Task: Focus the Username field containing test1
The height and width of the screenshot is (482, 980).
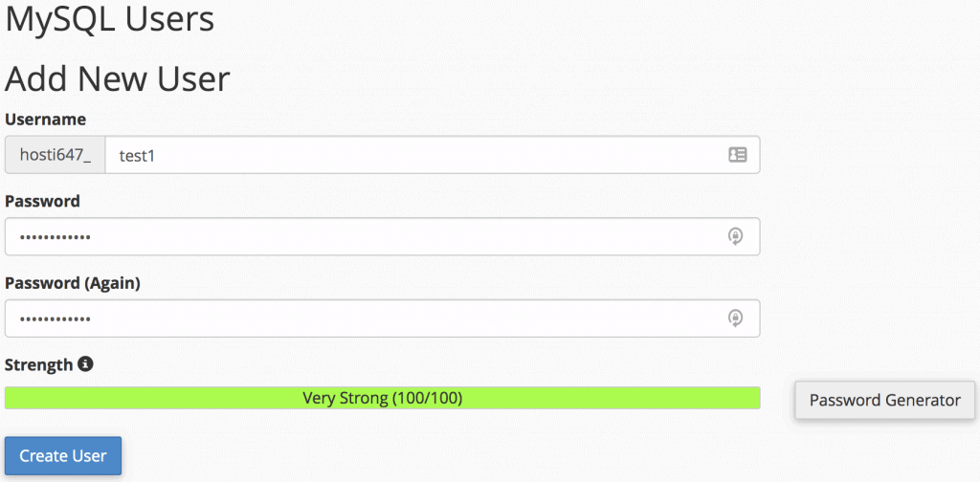Action: [x=412, y=154]
